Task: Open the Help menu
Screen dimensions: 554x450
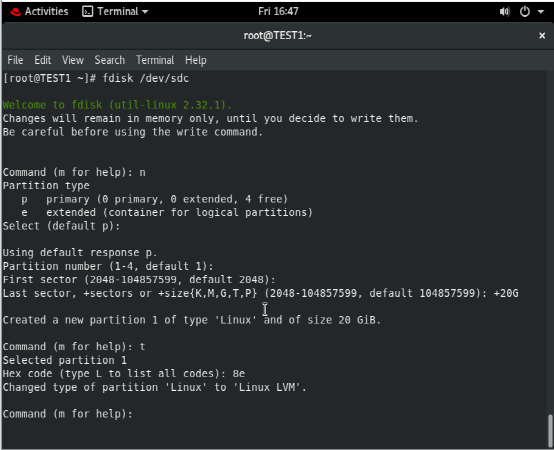Action: 196,60
